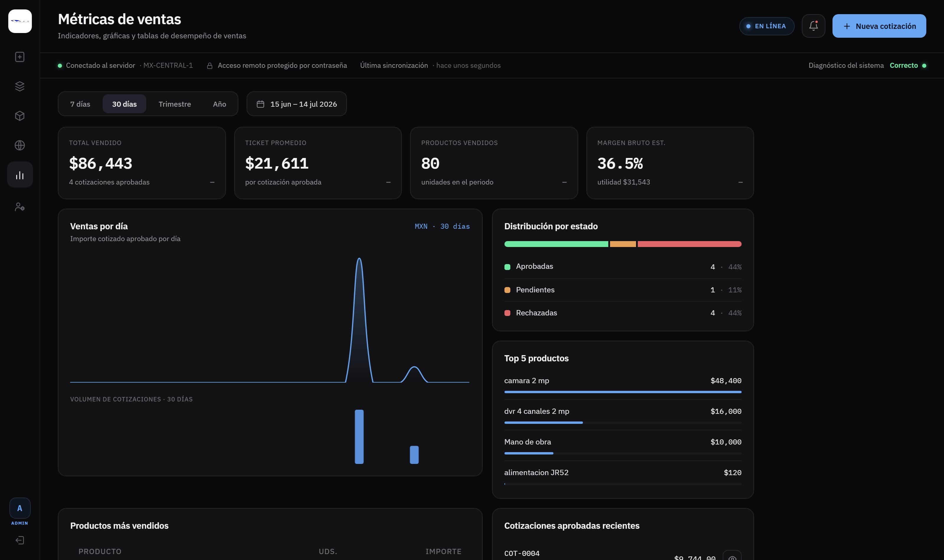Image resolution: width=944 pixels, height=560 pixels.
Task: Click the MXN · 30 días chart label
Action: point(442,226)
